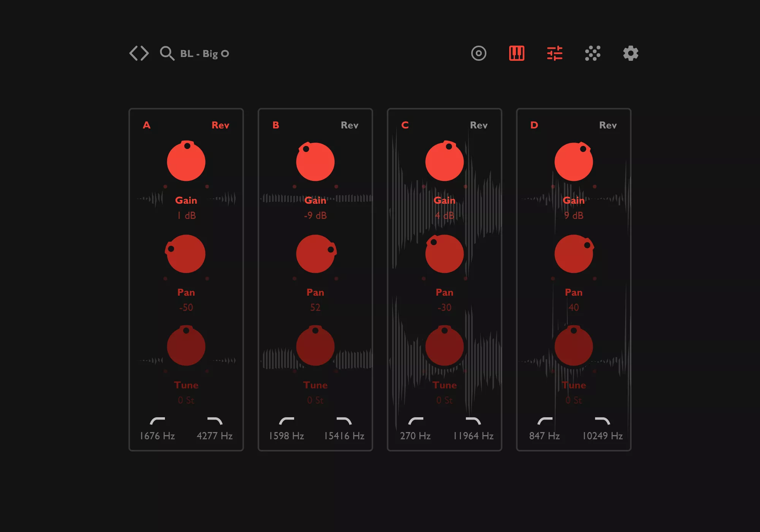Viewport: 760px width, 532px height.
Task: Adjust the Gain knob on slot A
Action: coord(186,161)
